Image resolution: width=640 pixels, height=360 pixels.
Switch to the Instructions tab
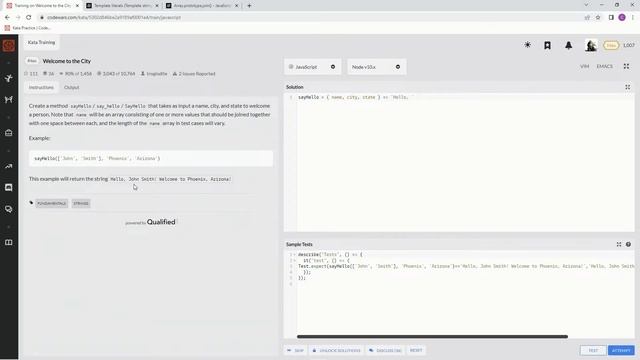point(41,87)
